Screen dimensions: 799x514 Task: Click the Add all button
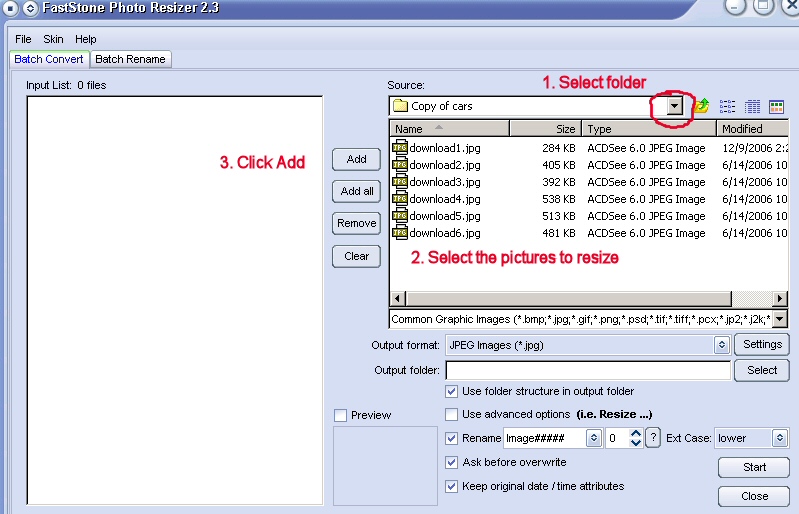click(x=357, y=191)
